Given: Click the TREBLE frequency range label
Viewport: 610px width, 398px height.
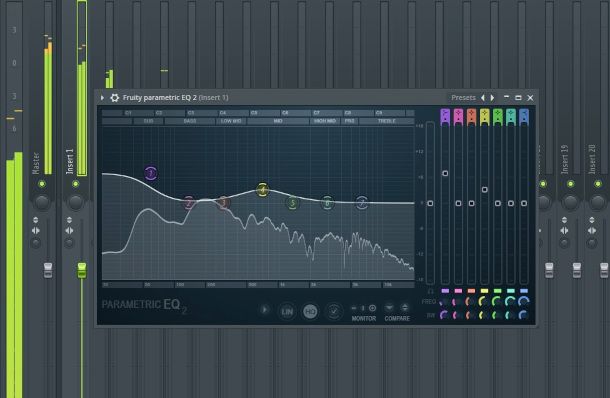Looking at the screenshot, I should click(x=387, y=121).
